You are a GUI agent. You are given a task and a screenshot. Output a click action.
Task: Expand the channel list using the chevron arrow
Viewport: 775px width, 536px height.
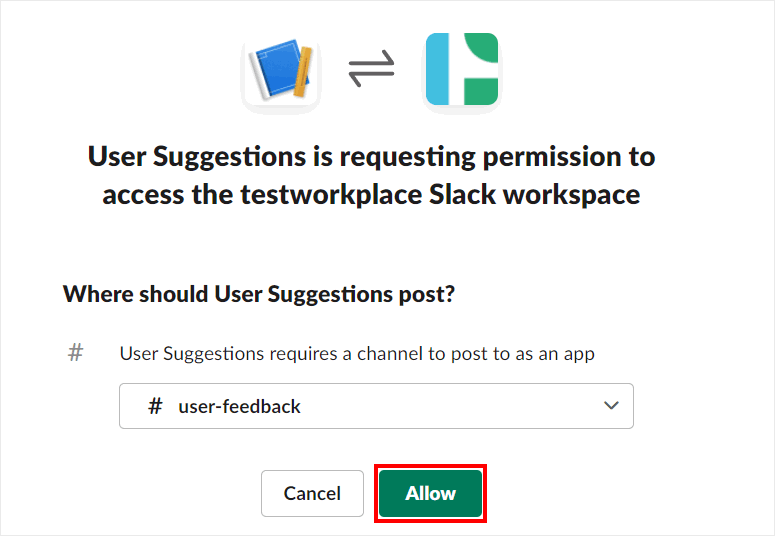pos(611,406)
